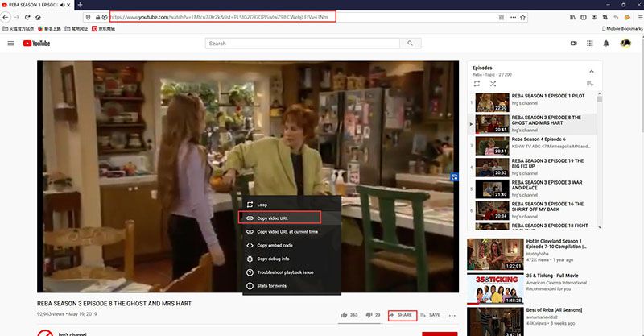Select Loop in the video context menu
Screen dimensions: 644x336
click(291, 205)
